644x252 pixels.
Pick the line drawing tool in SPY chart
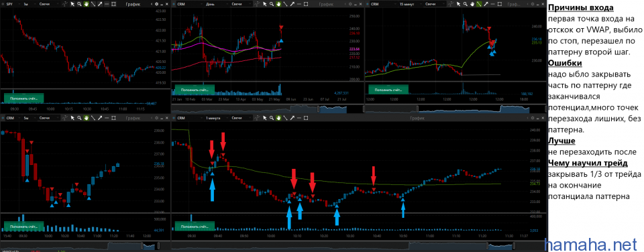(x=93, y=4)
